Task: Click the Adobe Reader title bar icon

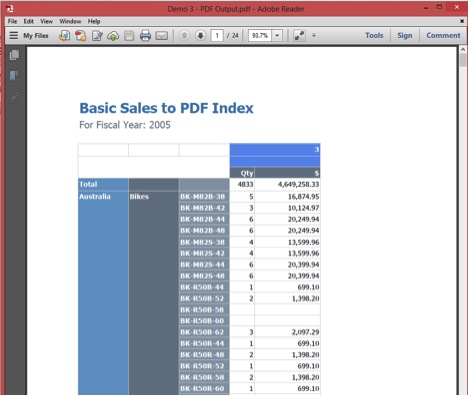Action: click(10, 8)
